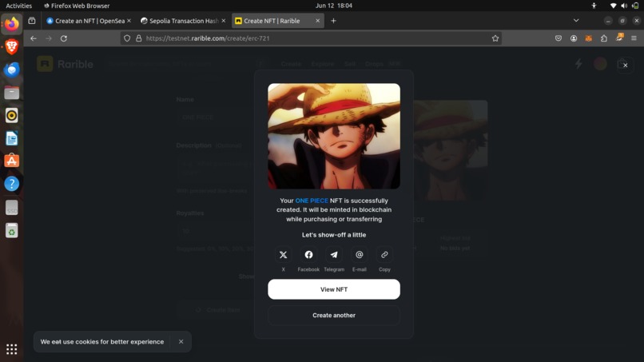Viewport: 644px width, 362px height.
Task: Open Firefox application hamburger menu
Action: tap(634, 38)
